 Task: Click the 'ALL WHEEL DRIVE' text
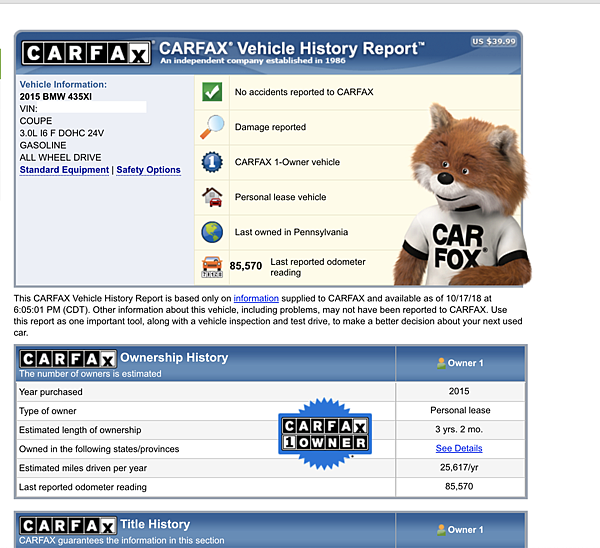click(x=60, y=158)
